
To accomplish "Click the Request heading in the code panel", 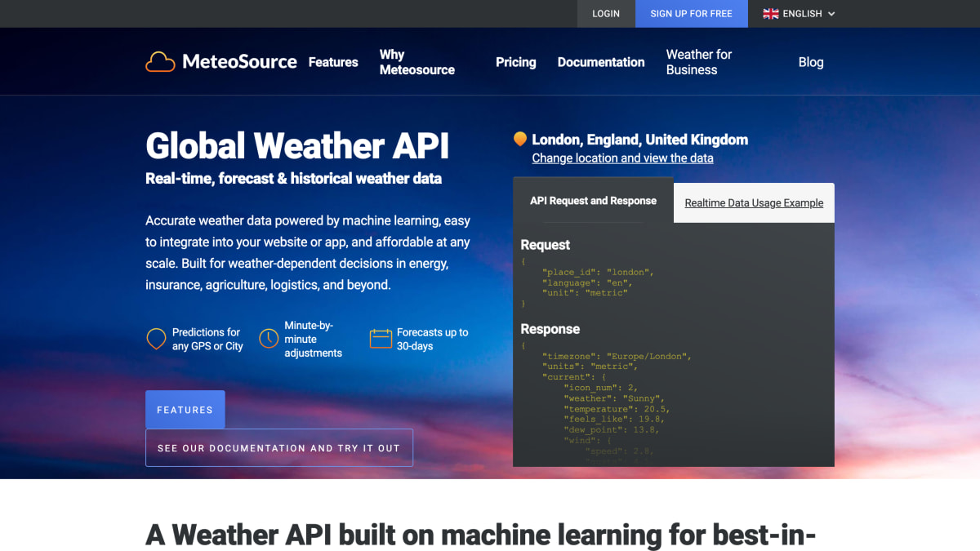I will pyautogui.click(x=546, y=245).
